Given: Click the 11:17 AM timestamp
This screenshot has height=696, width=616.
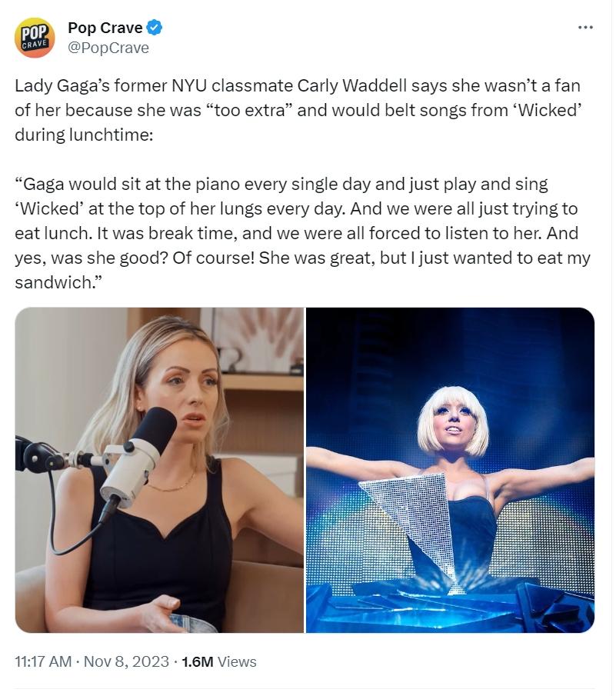Looking at the screenshot, I should pos(43,661).
